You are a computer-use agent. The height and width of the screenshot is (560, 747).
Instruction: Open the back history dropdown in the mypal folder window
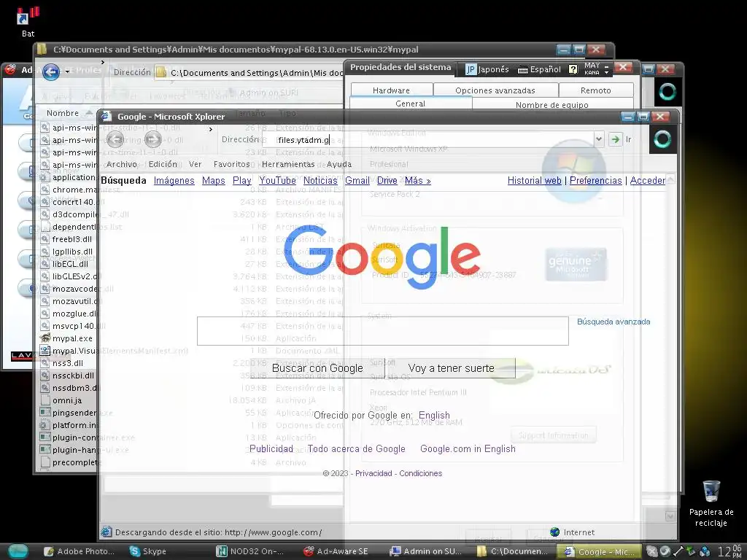click(68, 72)
